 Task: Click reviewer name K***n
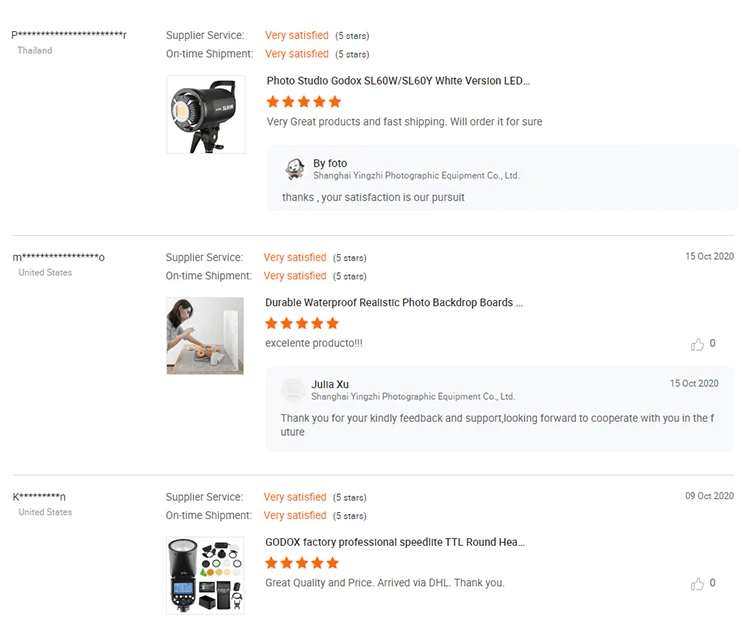40,497
